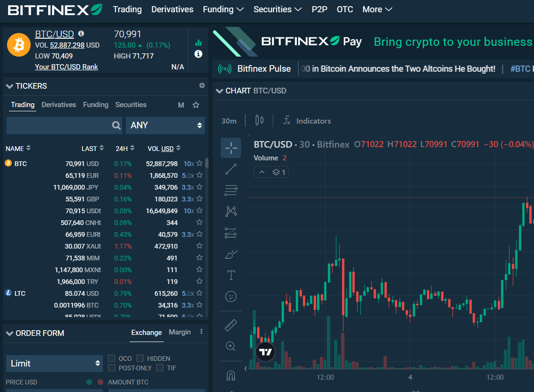This screenshot has height=392, width=534.
Task: Switch order form to Margin tab
Action: coord(180,332)
